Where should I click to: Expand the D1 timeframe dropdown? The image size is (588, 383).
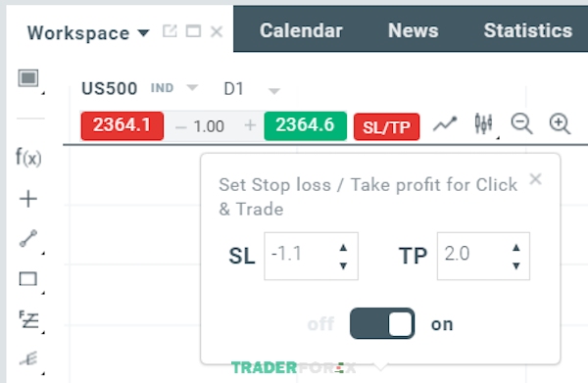point(274,91)
